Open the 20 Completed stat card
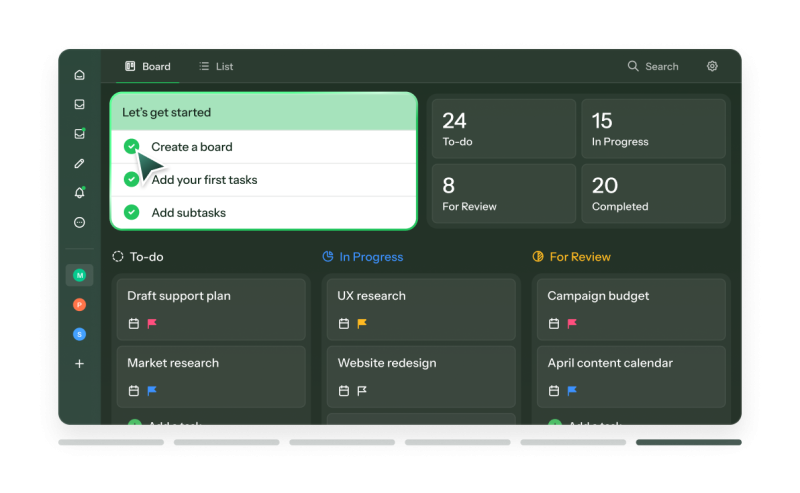Screen dimensions: 800x493 654,193
